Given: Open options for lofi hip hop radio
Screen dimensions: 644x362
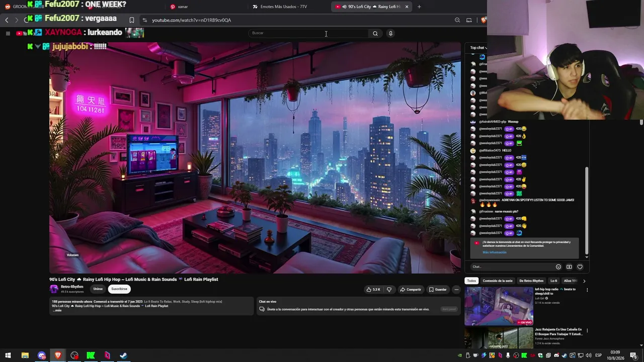Looking at the screenshot, I should (x=587, y=290).
